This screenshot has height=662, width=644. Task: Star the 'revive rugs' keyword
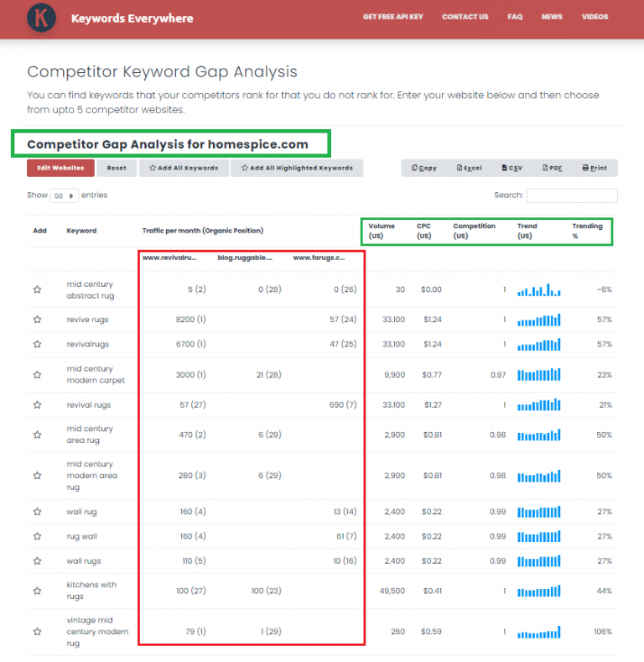[x=38, y=320]
